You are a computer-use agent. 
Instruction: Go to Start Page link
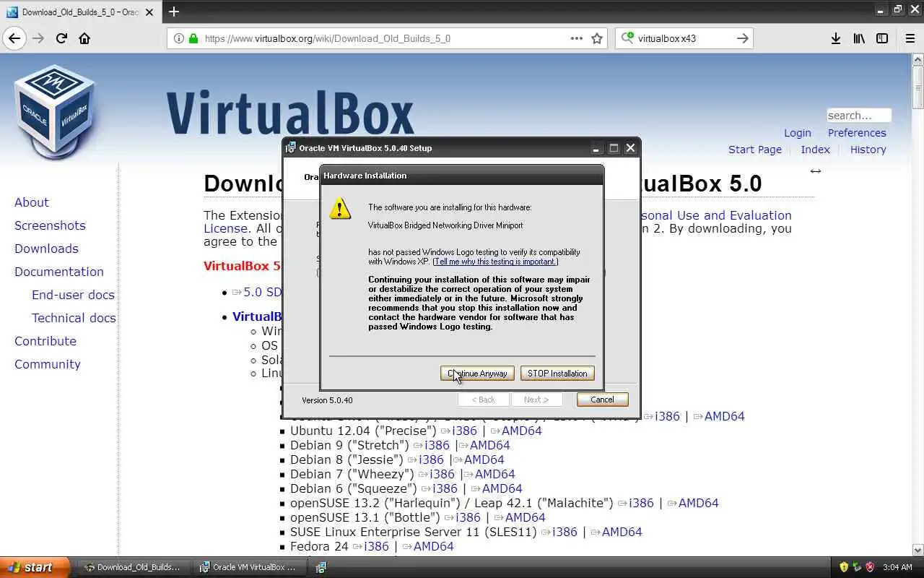pyautogui.click(x=755, y=150)
